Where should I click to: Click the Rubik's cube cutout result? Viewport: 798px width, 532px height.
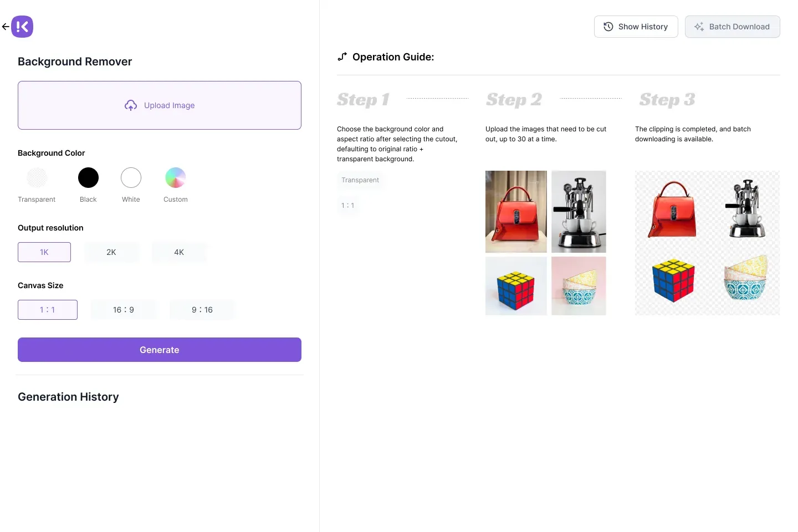pyautogui.click(x=673, y=280)
